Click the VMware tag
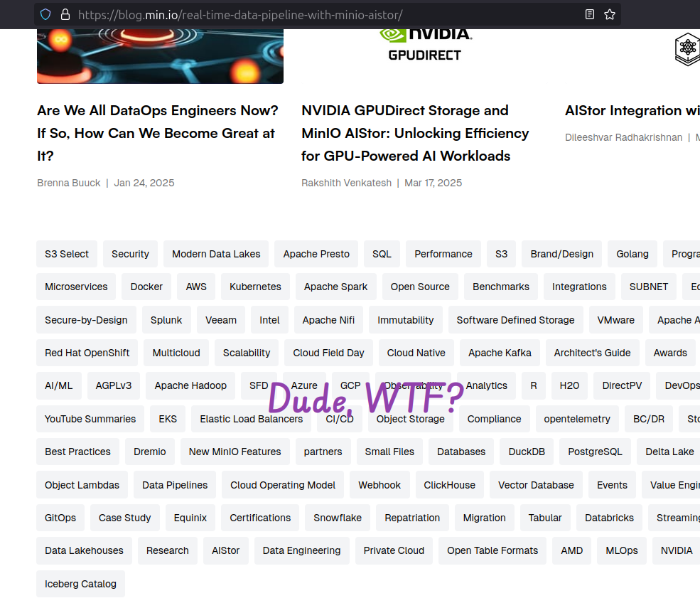Viewport: 700px width, 608px height. tap(615, 320)
